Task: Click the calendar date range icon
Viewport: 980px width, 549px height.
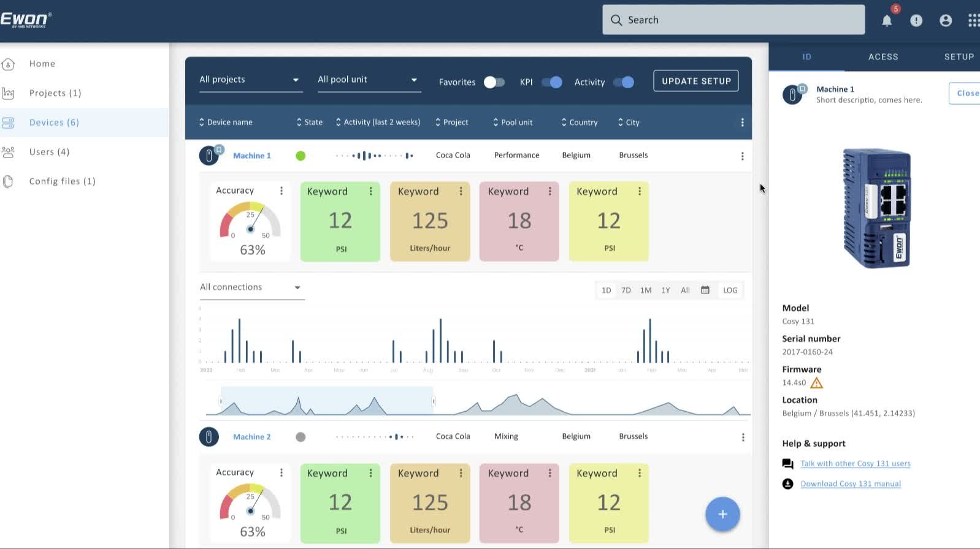Action: 705,290
